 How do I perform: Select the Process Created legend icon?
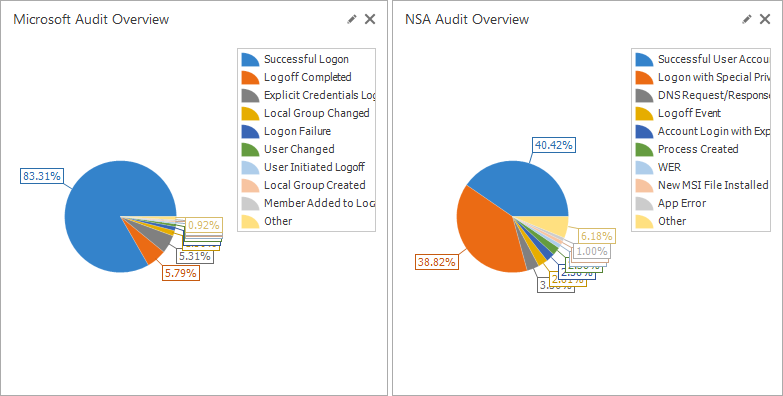tap(644, 149)
